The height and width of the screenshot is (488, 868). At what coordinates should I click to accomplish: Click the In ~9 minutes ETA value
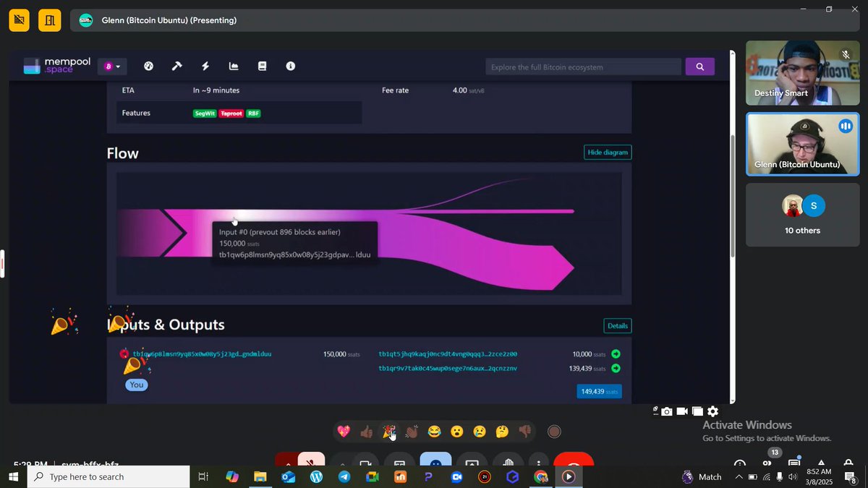(x=216, y=90)
